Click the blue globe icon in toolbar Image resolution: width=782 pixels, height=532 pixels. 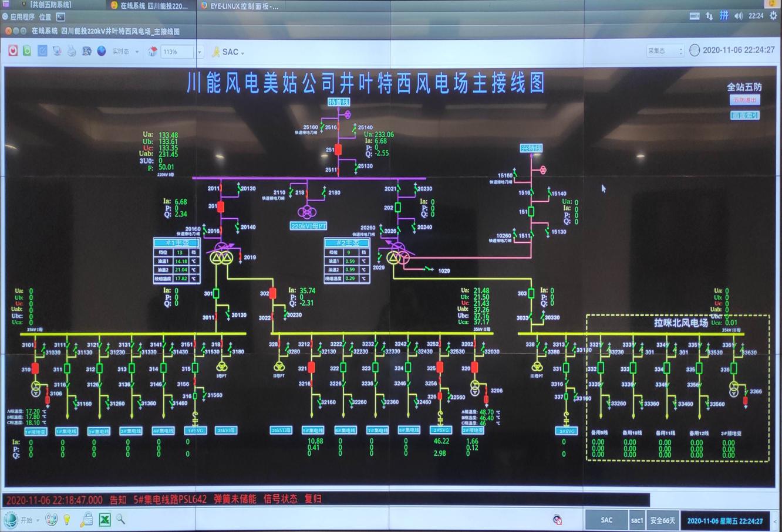point(102,51)
